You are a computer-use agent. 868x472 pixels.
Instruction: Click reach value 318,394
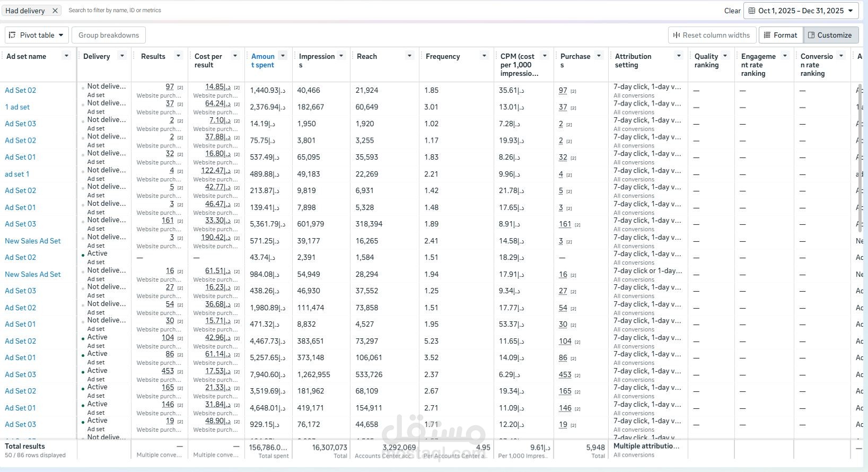[369, 224]
